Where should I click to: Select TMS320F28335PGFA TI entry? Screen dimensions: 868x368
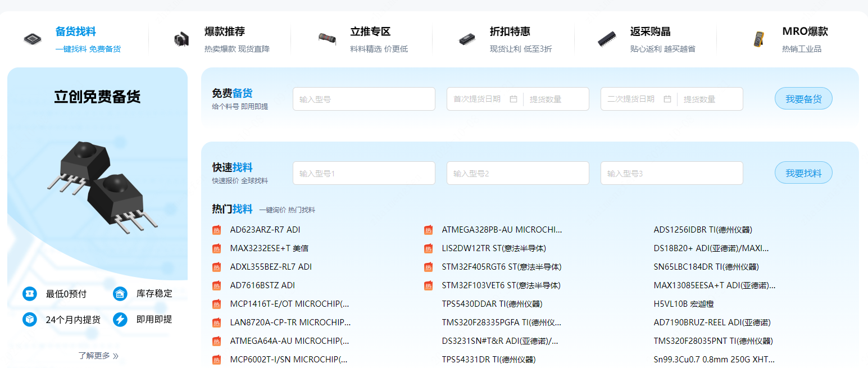click(x=502, y=322)
